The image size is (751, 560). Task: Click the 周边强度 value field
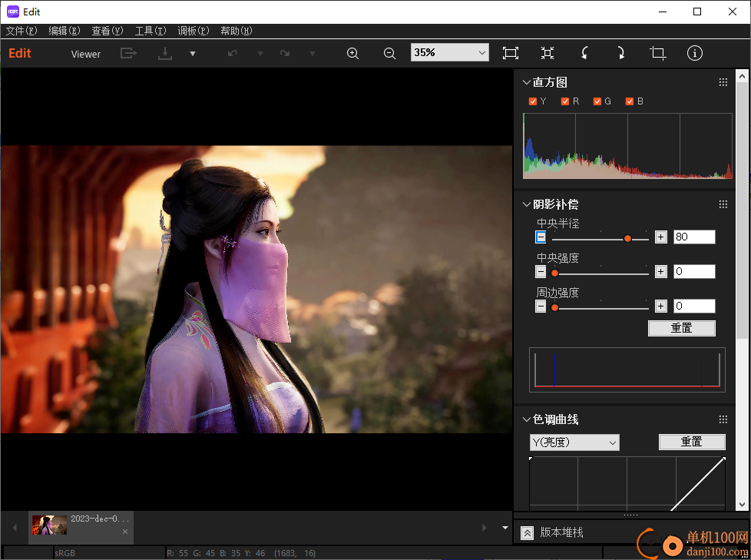(x=694, y=306)
